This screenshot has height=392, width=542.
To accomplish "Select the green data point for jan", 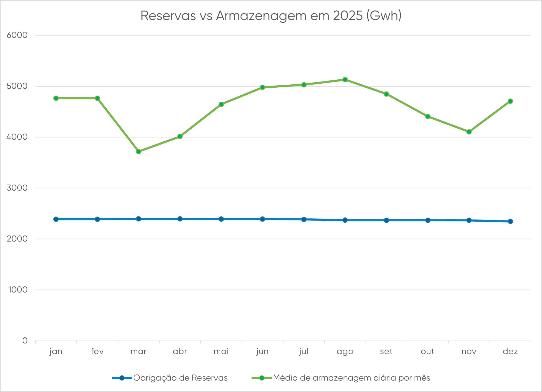I will pyautogui.click(x=56, y=98).
